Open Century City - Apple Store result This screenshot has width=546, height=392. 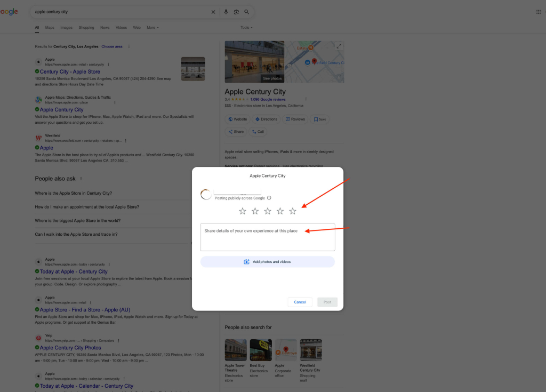coord(70,72)
